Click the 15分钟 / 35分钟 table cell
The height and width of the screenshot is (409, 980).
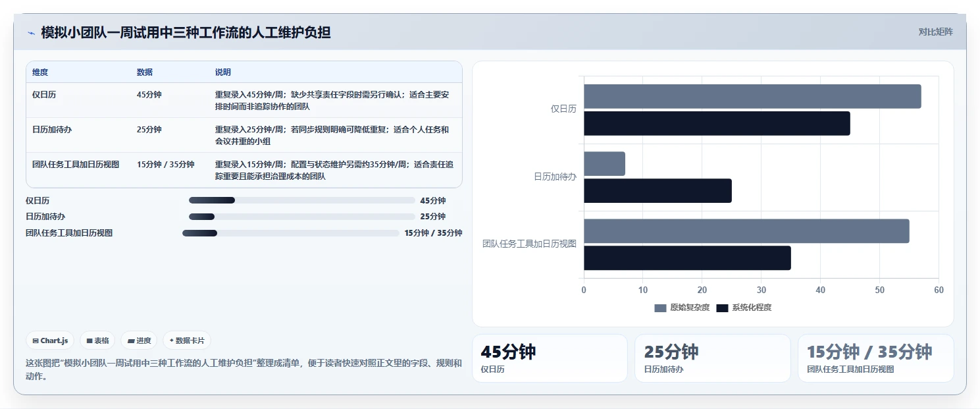pos(166,165)
